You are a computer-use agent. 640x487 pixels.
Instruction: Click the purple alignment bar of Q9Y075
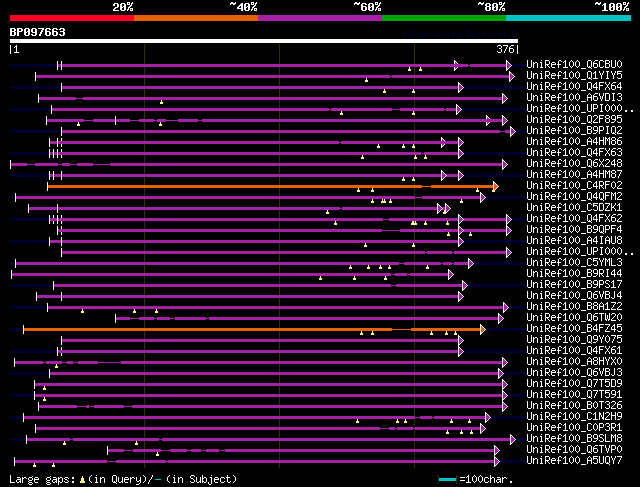[262, 340]
